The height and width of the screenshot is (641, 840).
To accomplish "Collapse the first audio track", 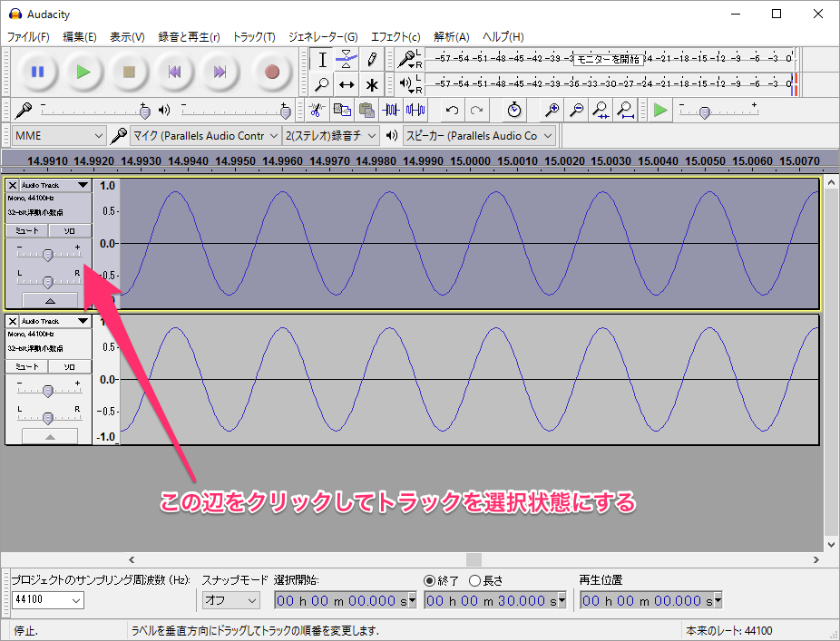I will (50, 300).
